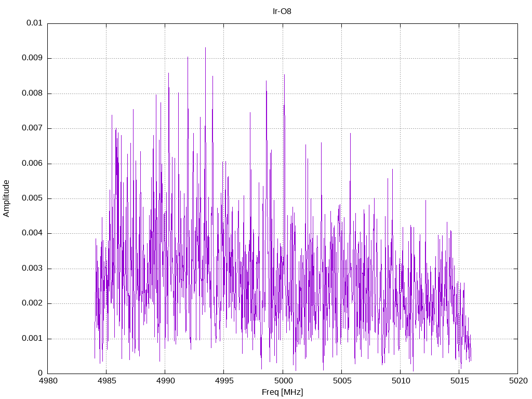Screen dimensions: 532x399
Task: Click the y-axis tick label 0.01
Action: 34,23
